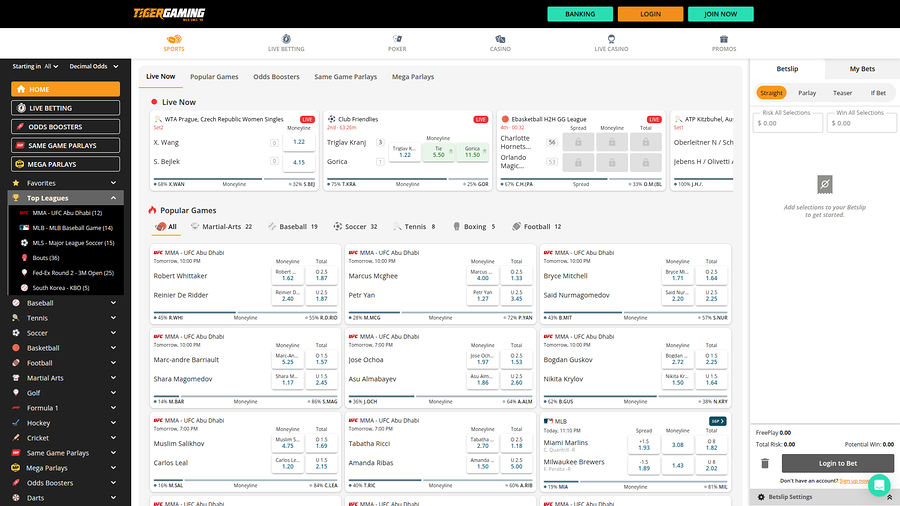Click the Promos gift icon
This screenshot has height=506, width=900.
click(724, 39)
